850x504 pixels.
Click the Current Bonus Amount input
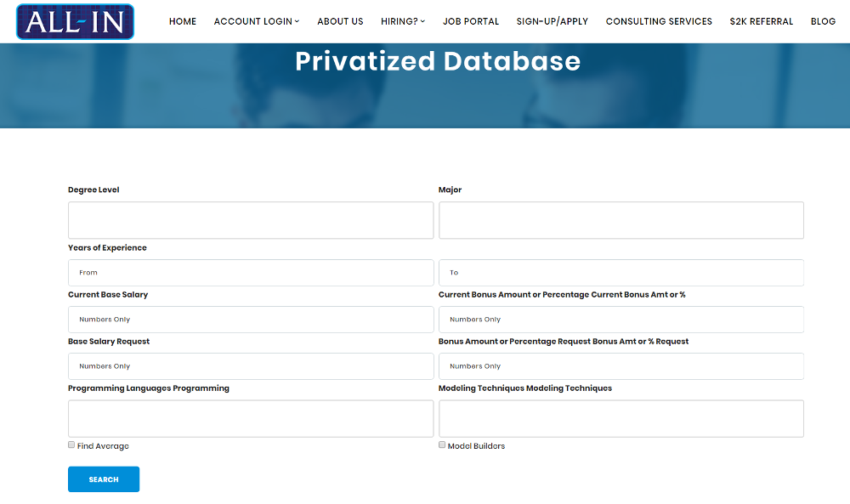[x=621, y=320]
